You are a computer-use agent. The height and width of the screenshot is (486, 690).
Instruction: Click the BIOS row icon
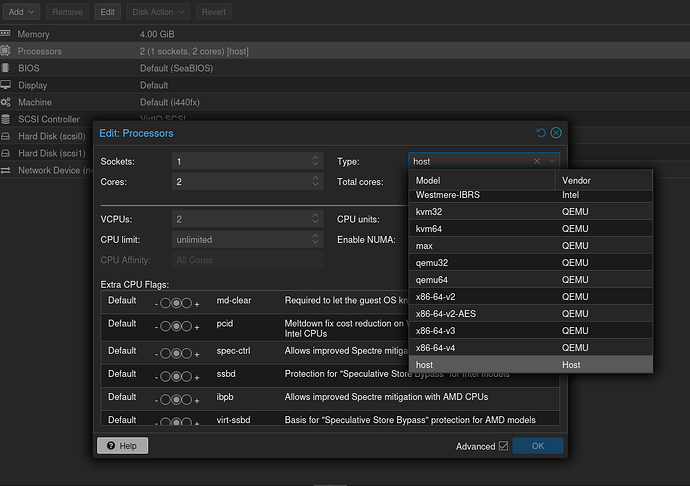[7, 68]
